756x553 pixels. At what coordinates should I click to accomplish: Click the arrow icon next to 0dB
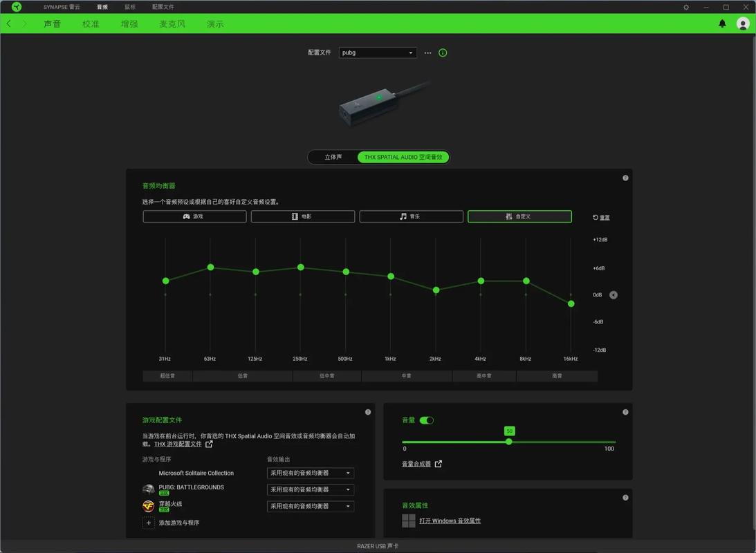[613, 295]
